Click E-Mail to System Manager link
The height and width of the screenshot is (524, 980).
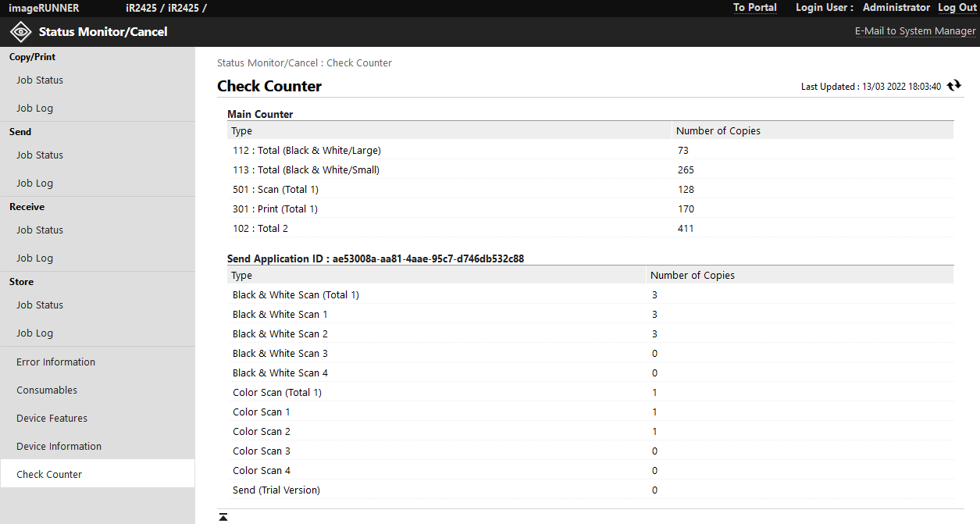tap(915, 31)
